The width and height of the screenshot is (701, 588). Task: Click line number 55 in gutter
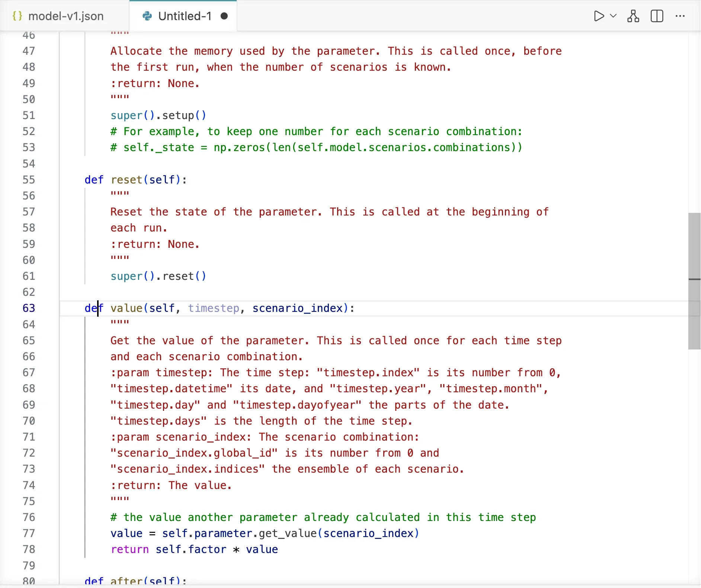(x=29, y=180)
